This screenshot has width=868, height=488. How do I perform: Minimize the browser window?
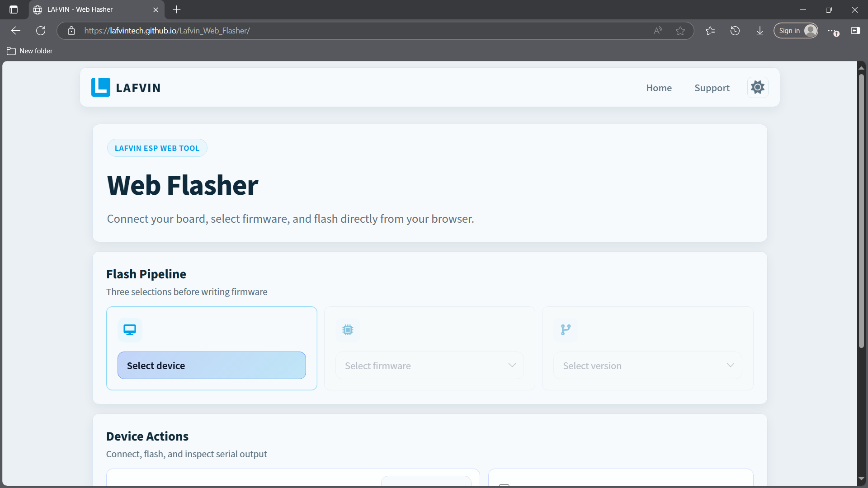[x=803, y=9]
